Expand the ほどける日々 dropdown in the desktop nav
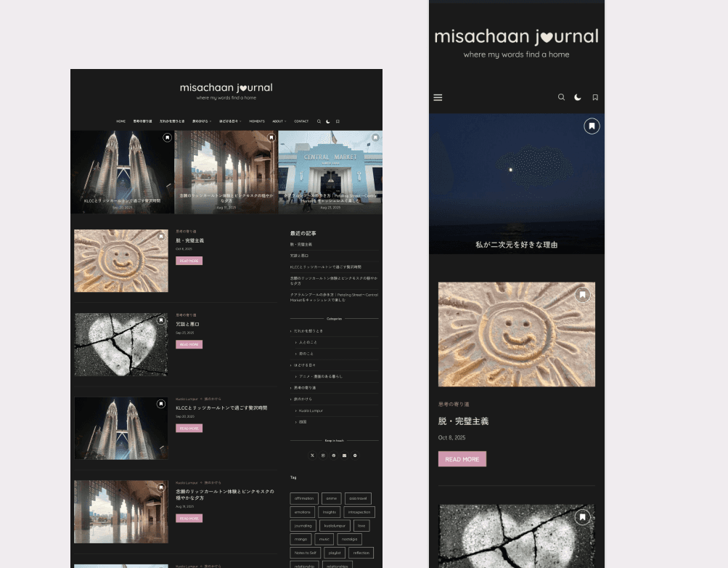The height and width of the screenshot is (568, 728). [230, 121]
